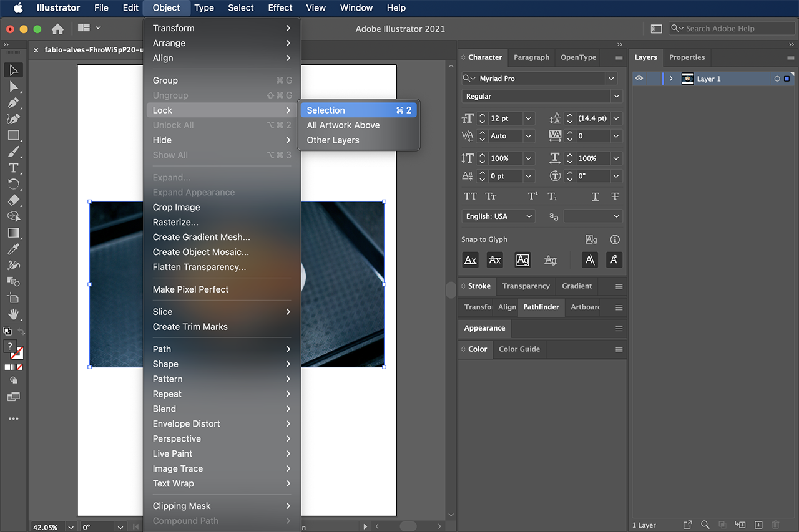Open the Apple menu
799x532 pixels.
coord(18,8)
